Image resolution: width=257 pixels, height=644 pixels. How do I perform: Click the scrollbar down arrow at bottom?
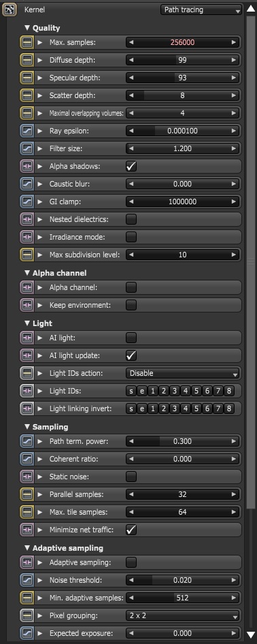point(251,635)
